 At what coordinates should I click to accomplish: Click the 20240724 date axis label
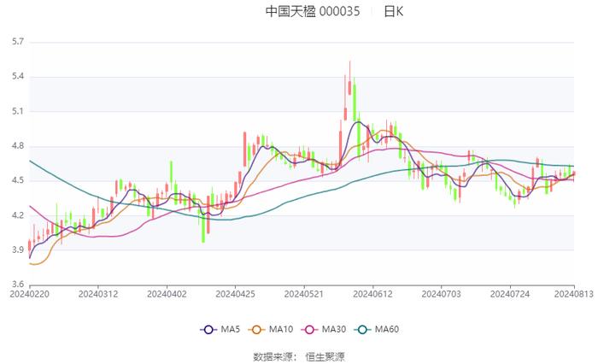pyautogui.click(x=510, y=294)
